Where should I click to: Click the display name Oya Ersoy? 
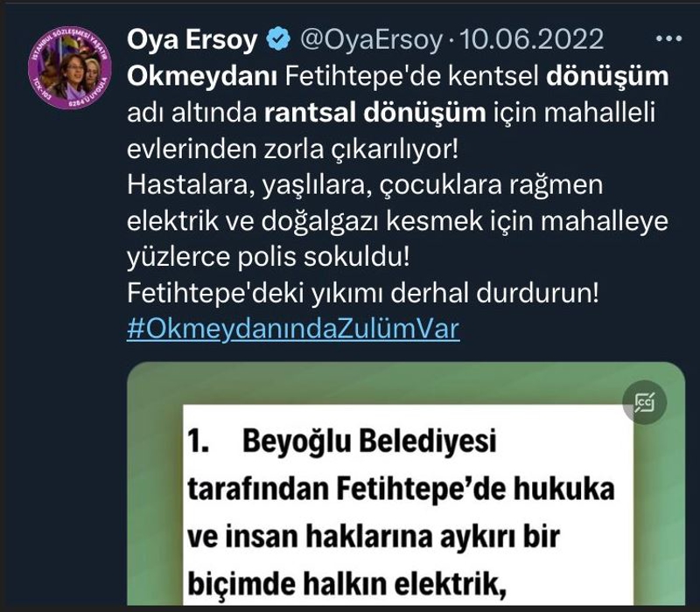pyautogui.click(x=192, y=39)
